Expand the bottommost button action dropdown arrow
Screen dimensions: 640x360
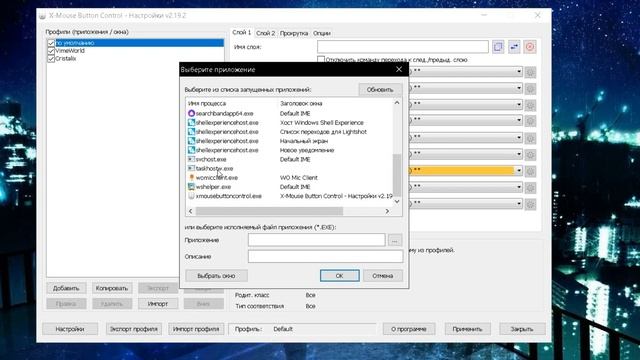click(x=519, y=203)
